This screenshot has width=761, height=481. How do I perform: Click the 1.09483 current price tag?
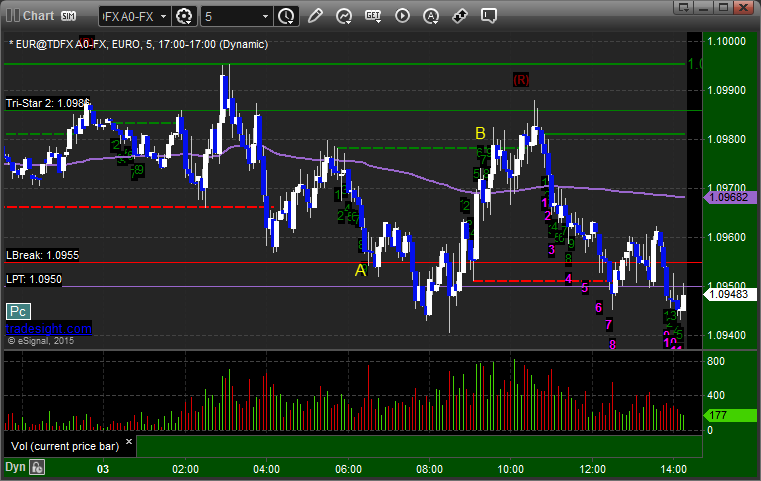click(730, 294)
